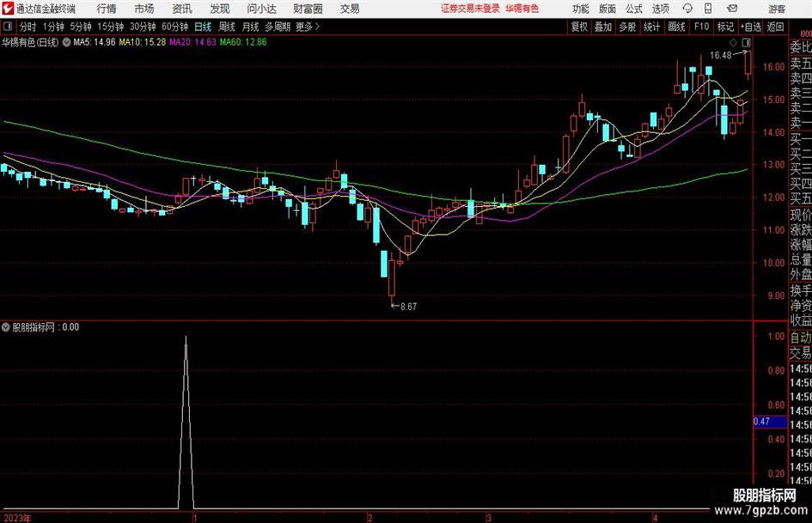
Task: Click the diamond icon above the chart
Action: click(x=733, y=42)
